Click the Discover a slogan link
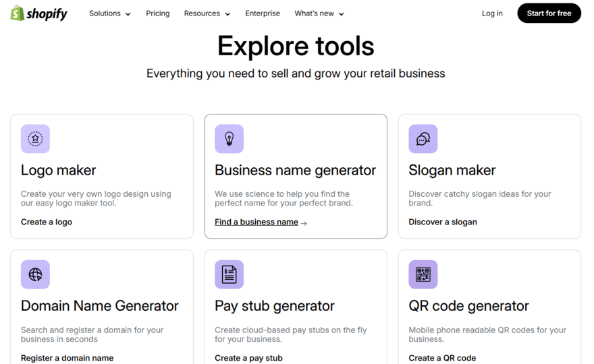The width and height of the screenshot is (594, 364). point(443,222)
